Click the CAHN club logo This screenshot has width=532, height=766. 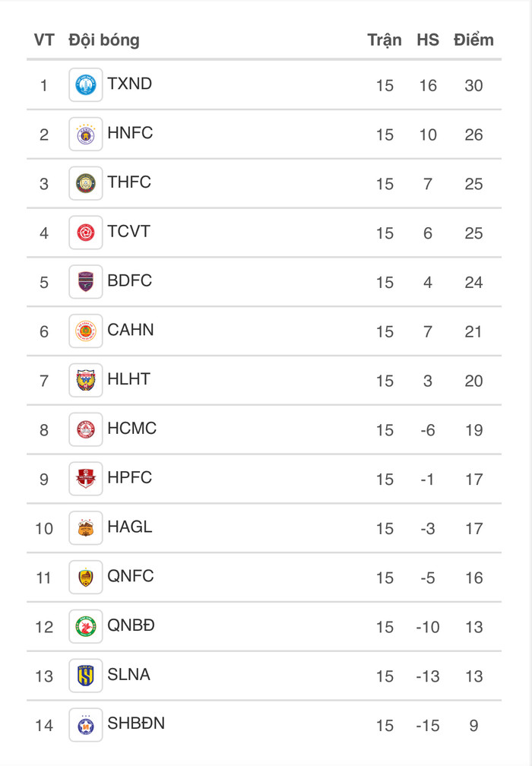(86, 331)
